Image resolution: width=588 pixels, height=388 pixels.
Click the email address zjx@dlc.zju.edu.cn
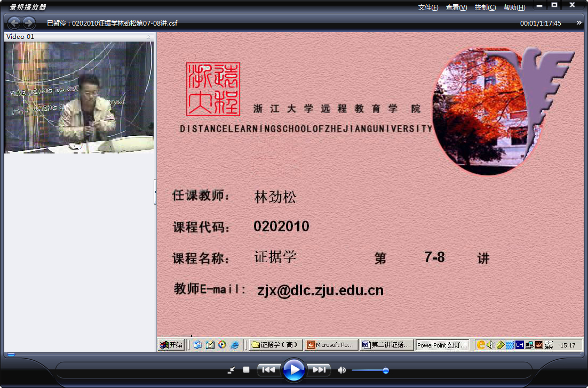point(320,290)
